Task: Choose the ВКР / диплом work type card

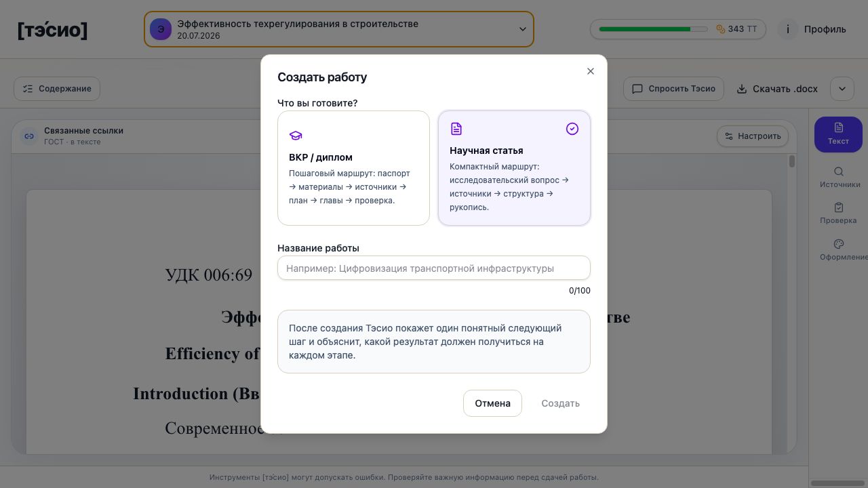Action: 353,168
